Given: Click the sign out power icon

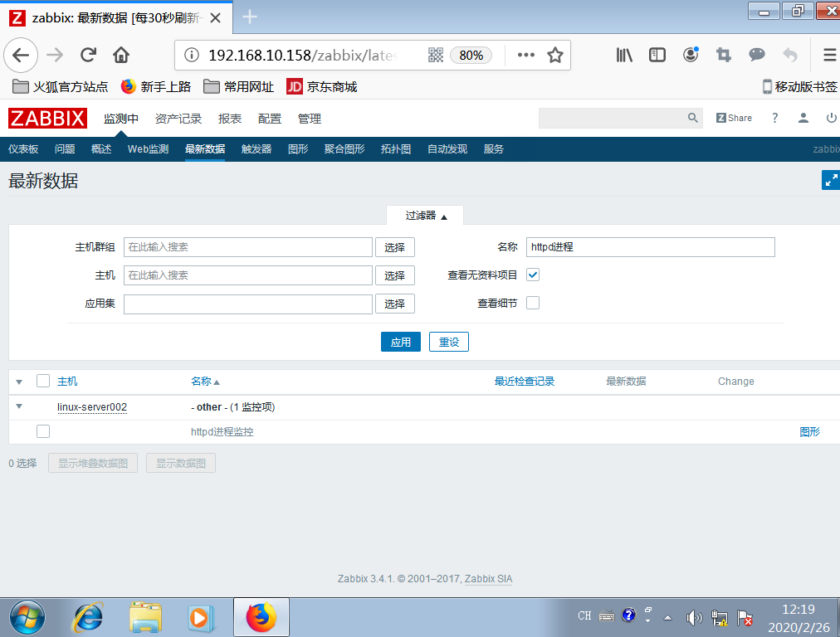Looking at the screenshot, I should (832, 118).
